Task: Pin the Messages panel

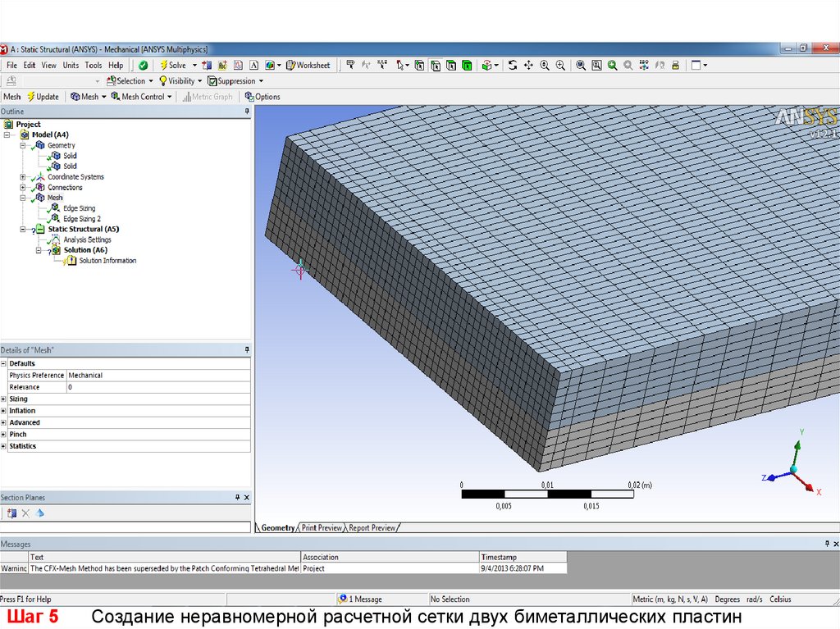Action: pyautogui.click(x=826, y=544)
